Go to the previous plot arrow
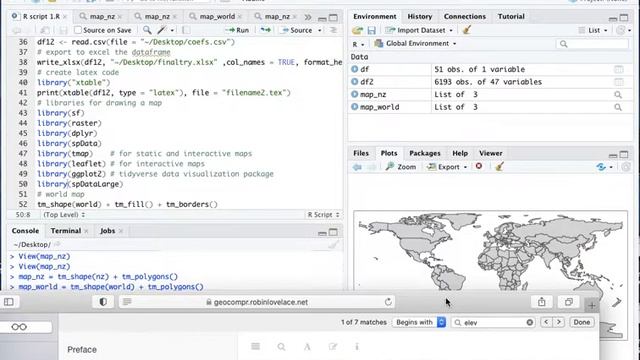The height and width of the screenshot is (360, 640). pos(357,167)
